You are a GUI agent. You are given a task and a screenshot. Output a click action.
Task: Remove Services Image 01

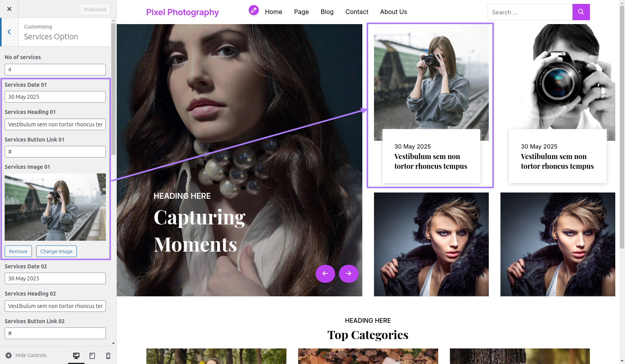pos(18,251)
